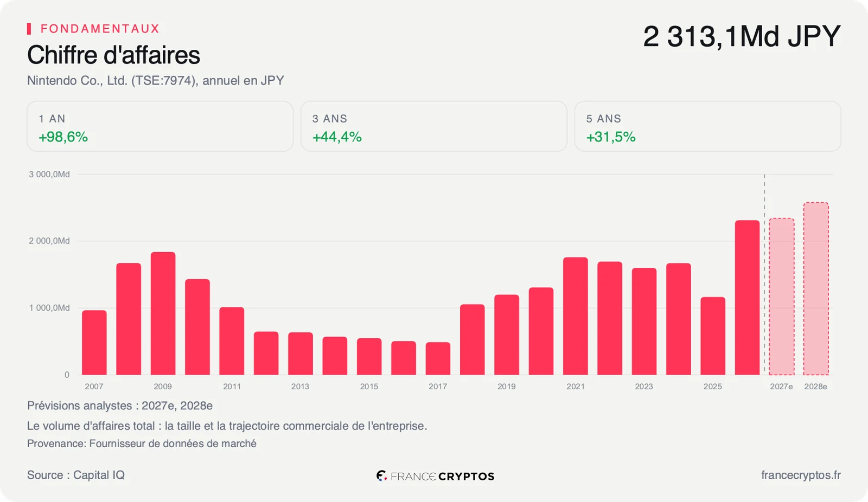The width and height of the screenshot is (868, 502).
Task: Select the 3 ANS +44,4% card
Action: [x=434, y=126]
